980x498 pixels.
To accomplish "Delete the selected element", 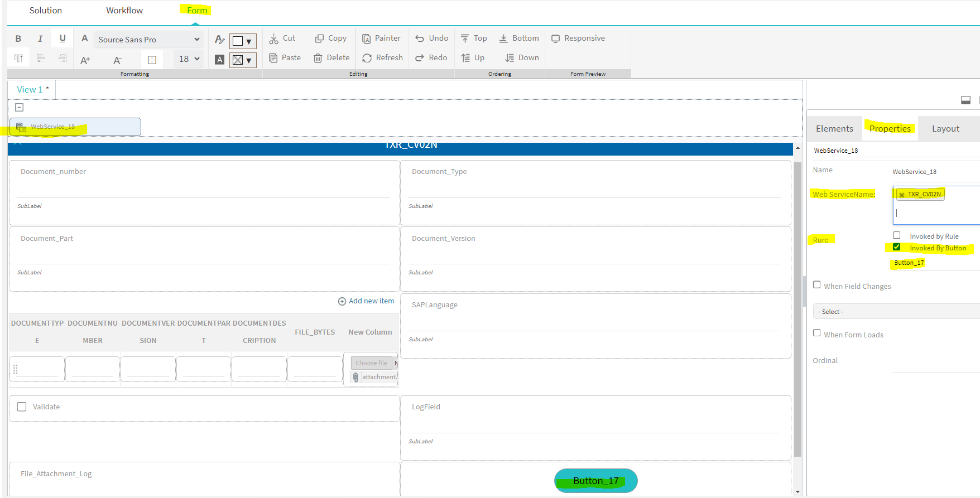I will point(332,58).
